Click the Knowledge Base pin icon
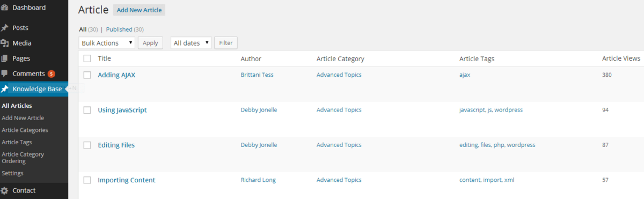This screenshot has width=644, height=199. click(4, 89)
